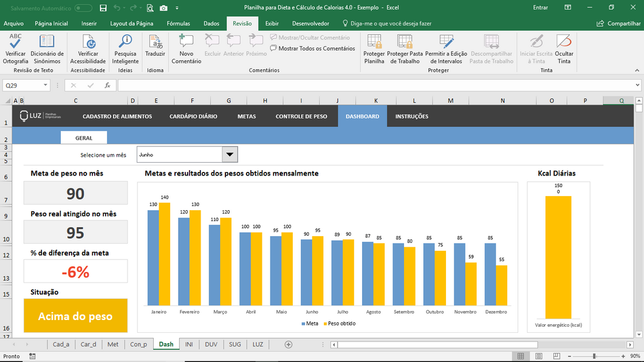Go to CONTROLE DE PESO section
Image resolution: width=644 pixels, height=362 pixels.
pyautogui.click(x=301, y=117)
